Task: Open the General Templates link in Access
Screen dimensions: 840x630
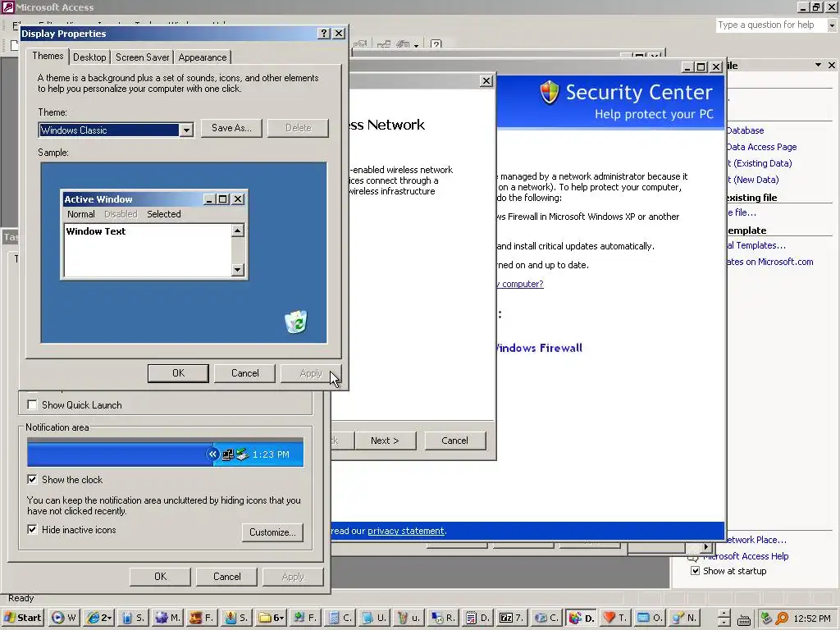Action: [756, 245]
